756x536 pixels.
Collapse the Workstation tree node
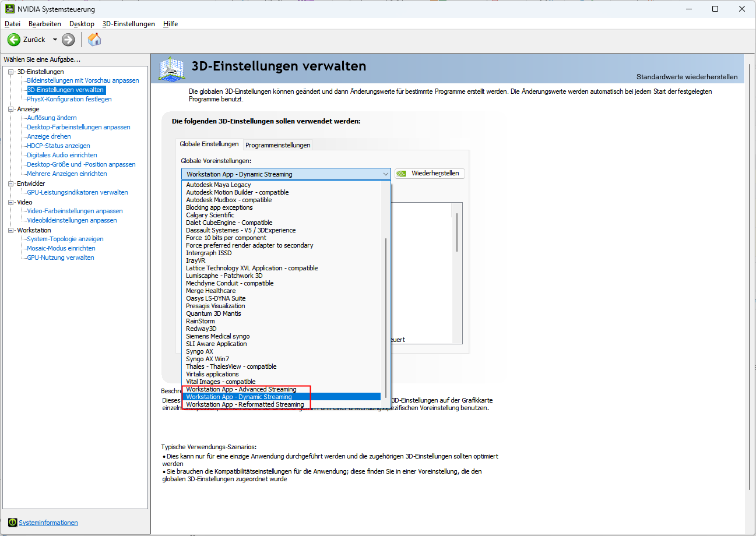(11, 230)
